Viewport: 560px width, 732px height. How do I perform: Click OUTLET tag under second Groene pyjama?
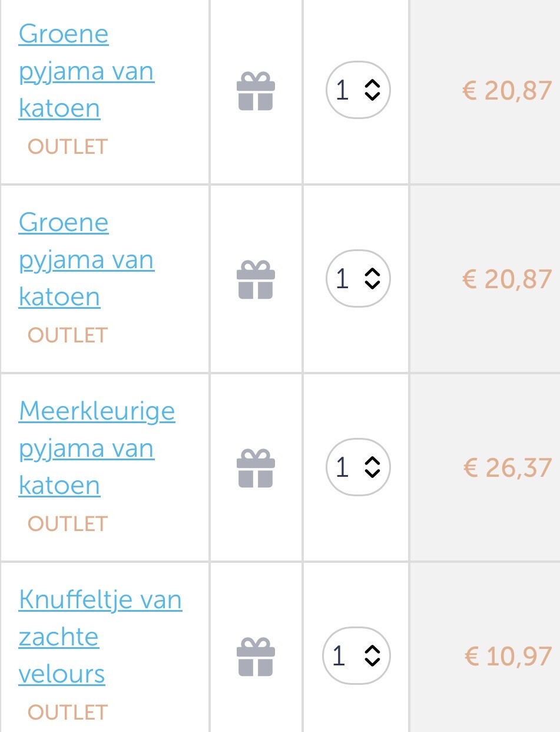[x=68, y=335]
